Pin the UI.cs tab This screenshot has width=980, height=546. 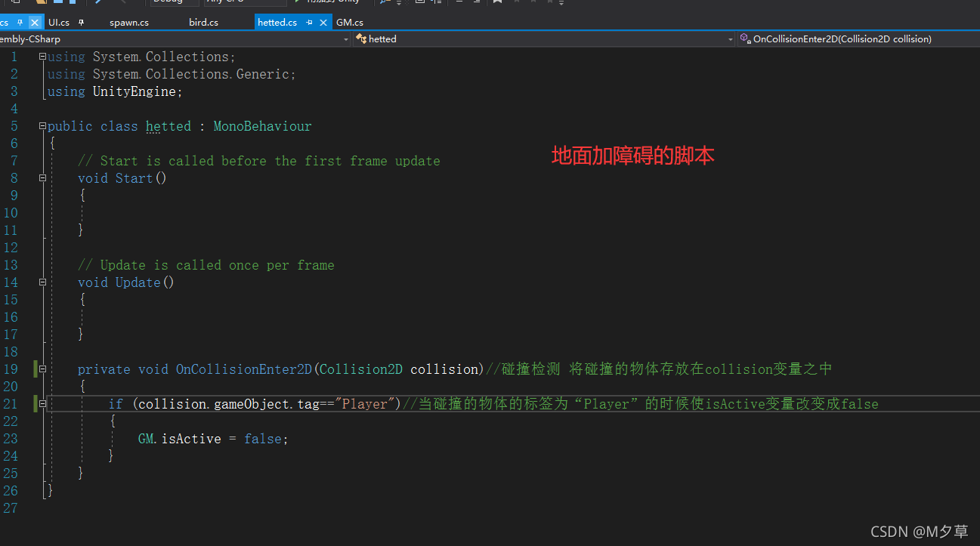(81, 23)
